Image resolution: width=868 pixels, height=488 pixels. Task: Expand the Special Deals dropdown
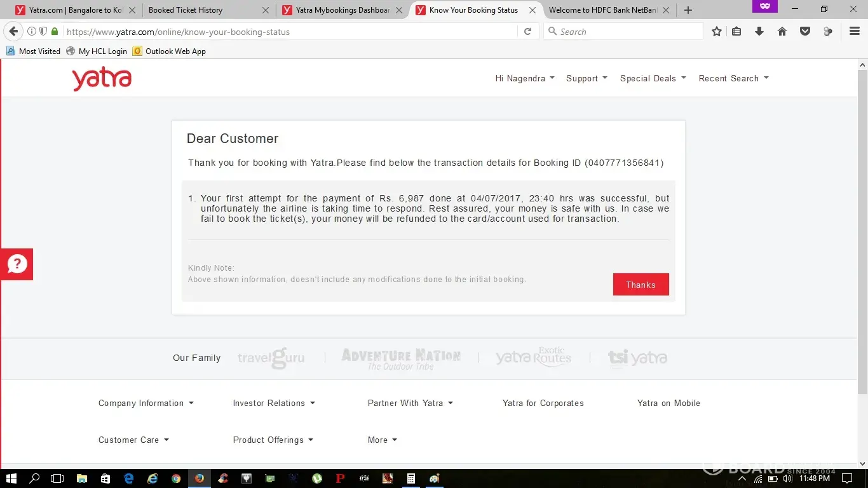click(x=653, y=78)
